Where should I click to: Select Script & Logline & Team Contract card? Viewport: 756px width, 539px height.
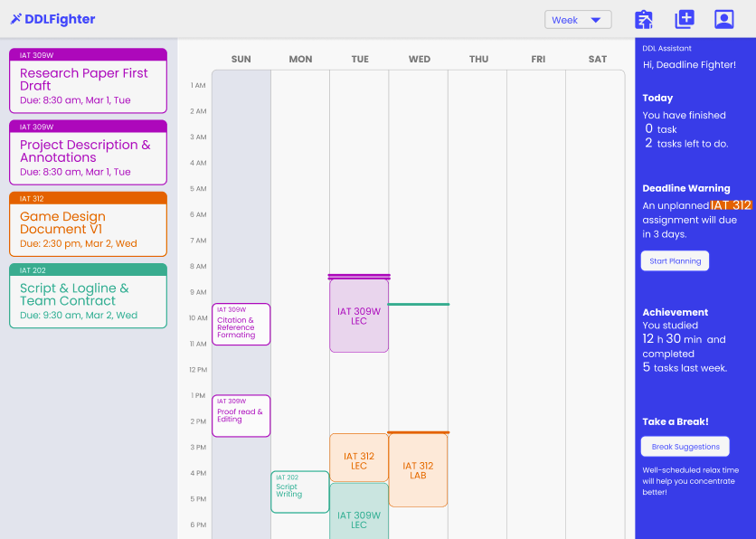89,296
